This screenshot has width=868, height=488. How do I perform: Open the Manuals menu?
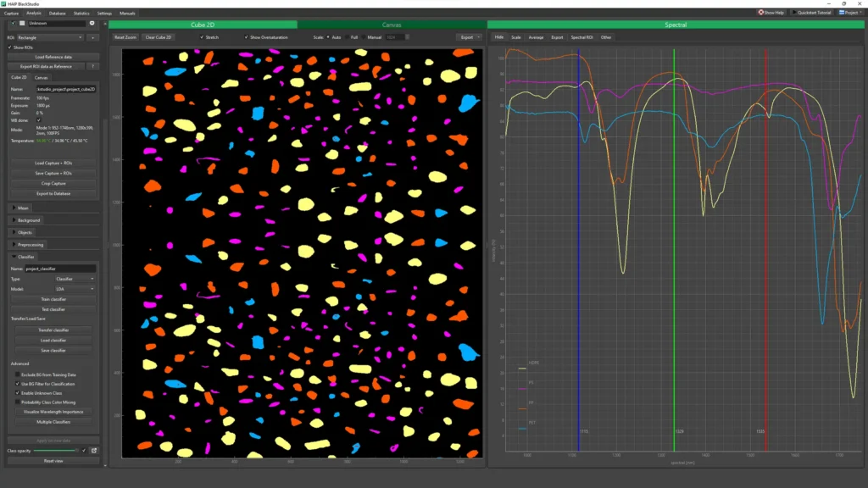pos(127,14)
